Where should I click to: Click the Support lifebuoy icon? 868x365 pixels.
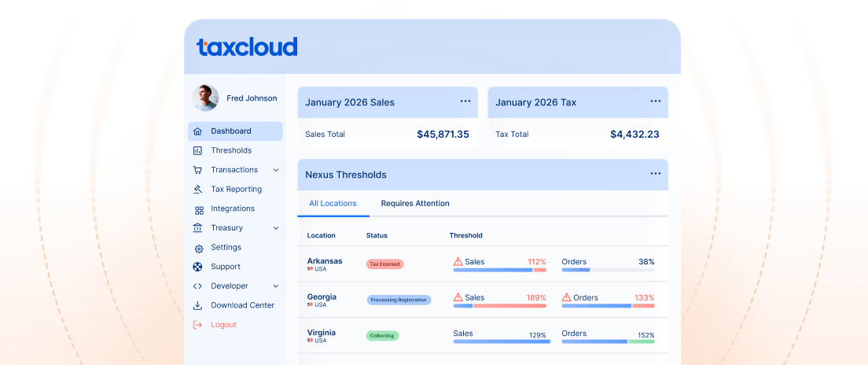(197, 267)
